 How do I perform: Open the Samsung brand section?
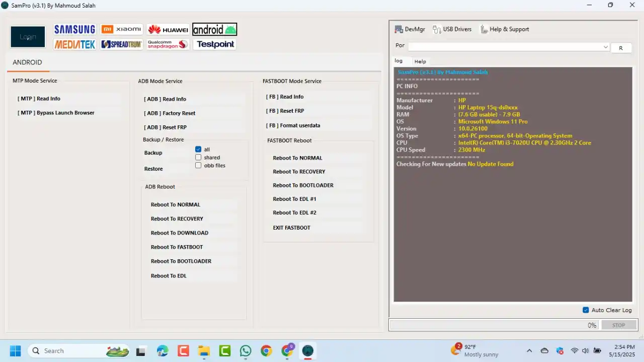(74, 29)
